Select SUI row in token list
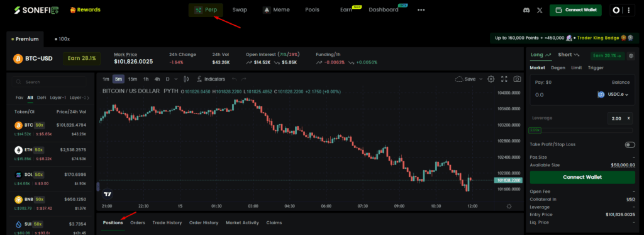This screenshot has width=644, height=235. tap(50, 227)
